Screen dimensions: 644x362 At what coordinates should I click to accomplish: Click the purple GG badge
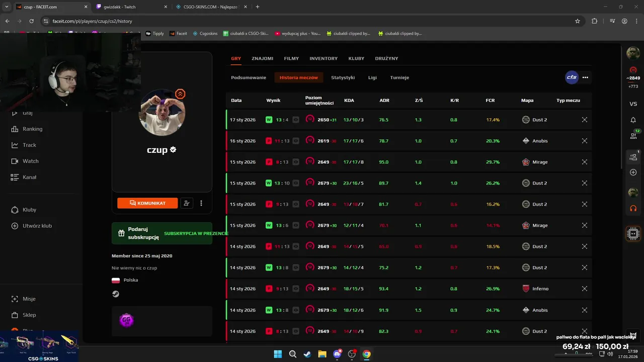click(126, 320)
